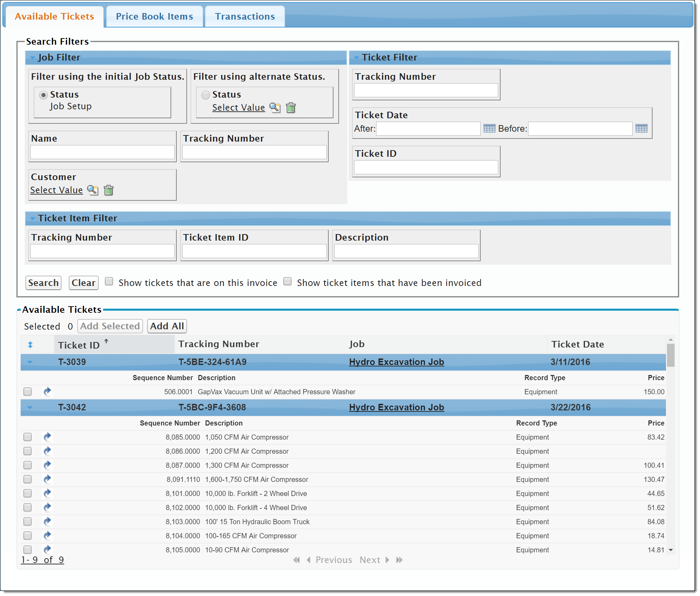Click the Add Selected button

pyautogui.click(x=110, y=326)
